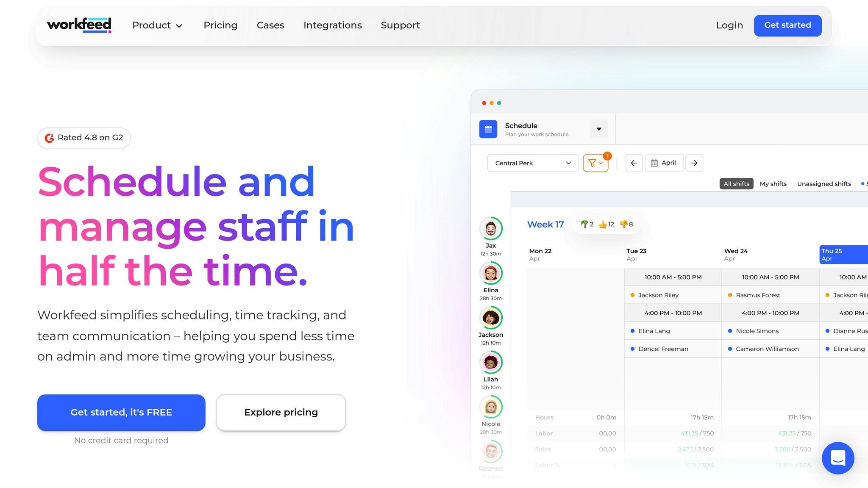Go to Integrations
The image size is (868, 488).
(x=333, y=25)
